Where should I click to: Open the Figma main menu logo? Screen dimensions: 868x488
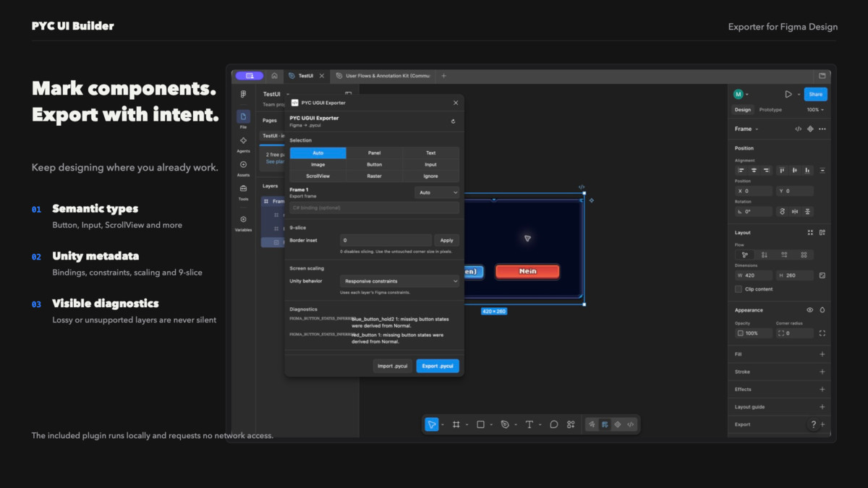click(x=243, y=94)
